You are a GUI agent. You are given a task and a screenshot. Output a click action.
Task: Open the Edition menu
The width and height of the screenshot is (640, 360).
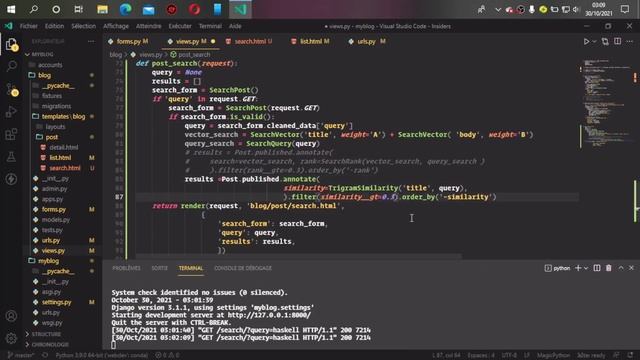click(54, 26)
